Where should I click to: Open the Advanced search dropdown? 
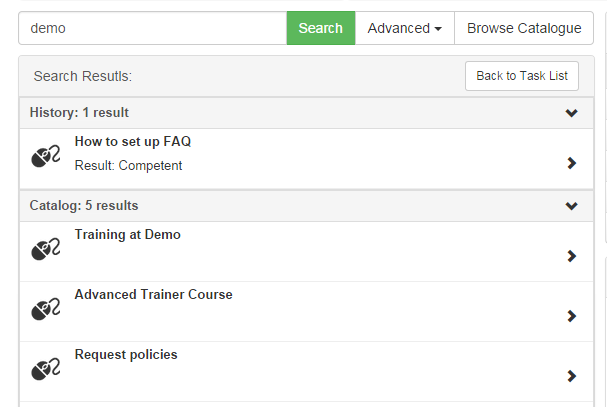point(405,28)
